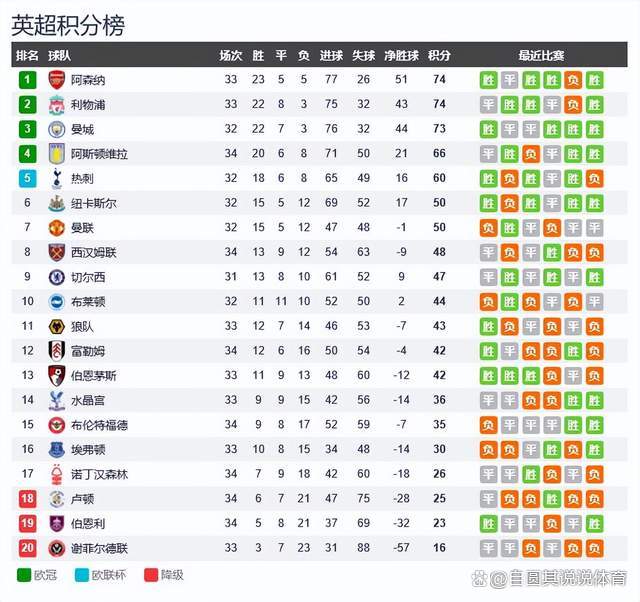Screen dimensions: 640x602
Task: Select the rank 1 green badge
Action: pyautogui.click(x=28, y=80)
